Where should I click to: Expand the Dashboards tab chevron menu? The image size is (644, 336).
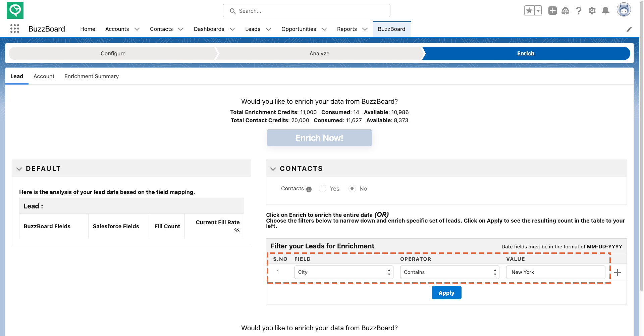pos(232,30)
